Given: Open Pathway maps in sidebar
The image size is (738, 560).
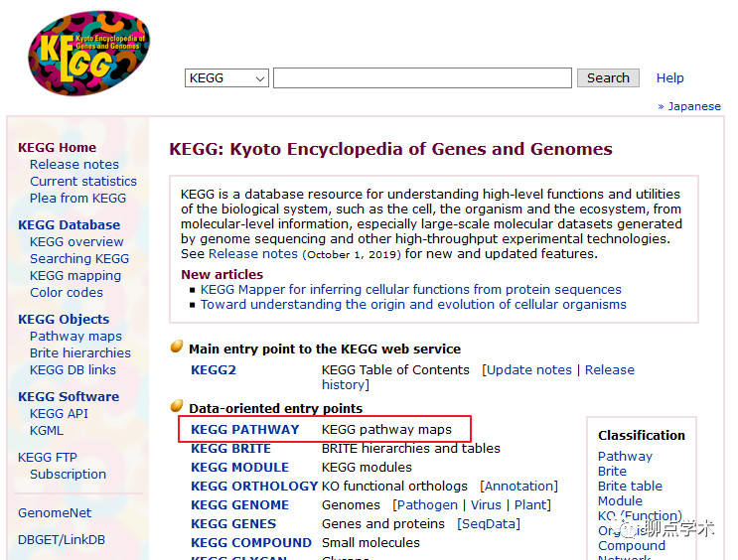Looking at the screenshot, I should [75, 336].
